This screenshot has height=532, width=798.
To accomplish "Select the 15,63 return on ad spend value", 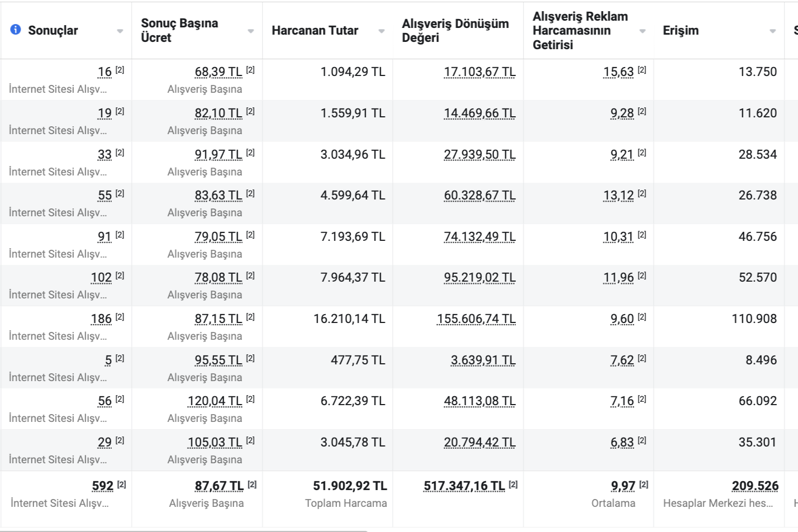I will (x=619, y=72).
